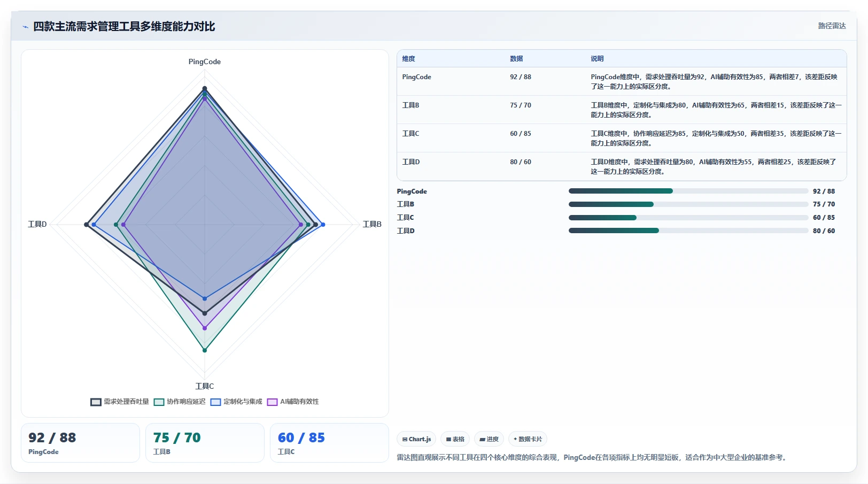Click the 工具D progress bar
This screenshot has height=484, width=868.
coord(688,231)
